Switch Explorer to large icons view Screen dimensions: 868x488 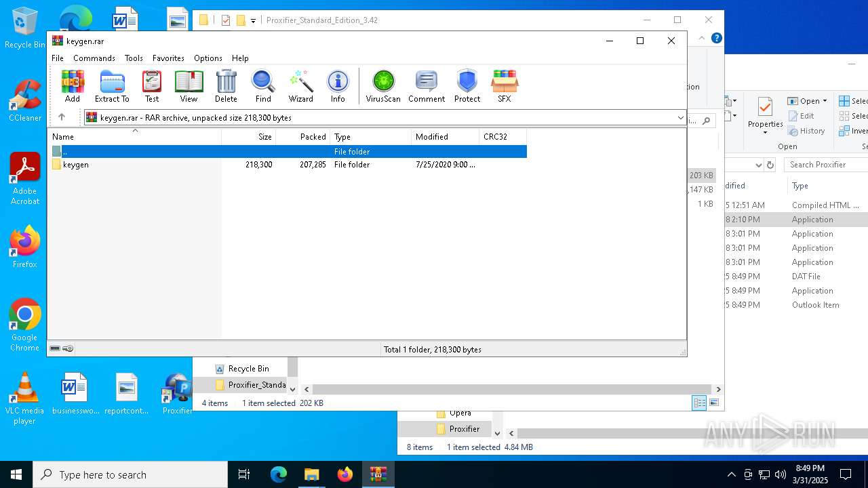pos(714,403)
